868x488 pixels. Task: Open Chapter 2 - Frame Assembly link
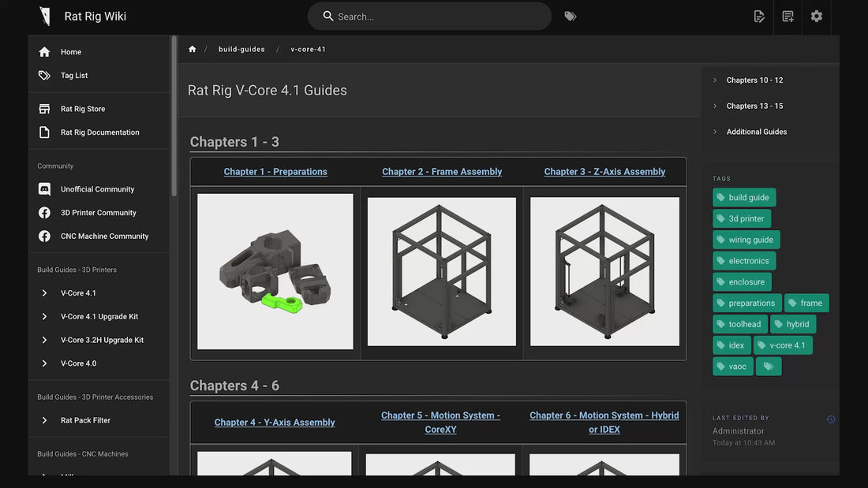click(x=442, y=172)
